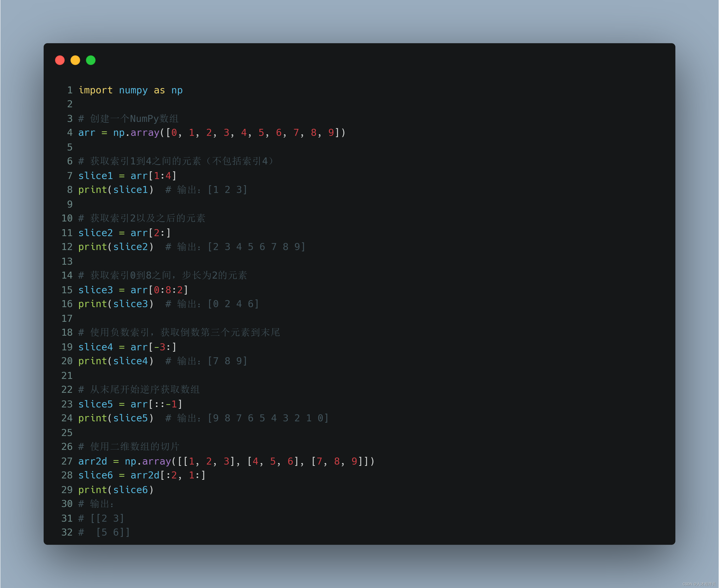Click the arr2d[:2, 1:] slice on line 28

click(x=168, y=475)
